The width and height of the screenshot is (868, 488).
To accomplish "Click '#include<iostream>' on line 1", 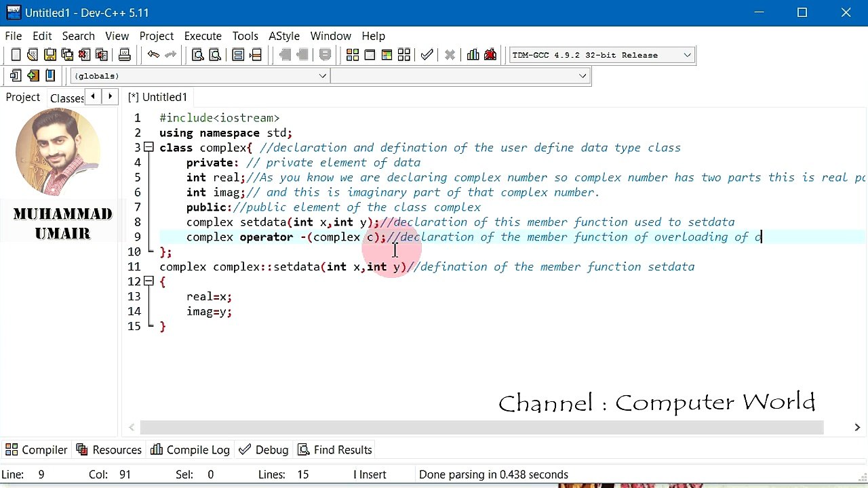I will [219, 118].
